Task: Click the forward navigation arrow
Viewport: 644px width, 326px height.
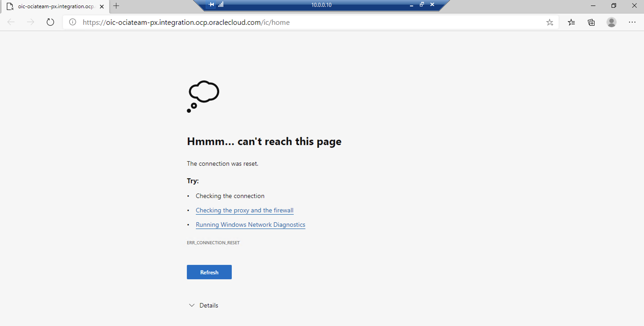Action: point(31,22)
